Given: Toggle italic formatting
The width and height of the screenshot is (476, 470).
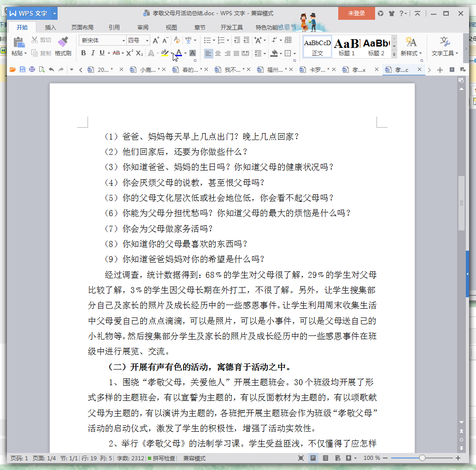Looking at the screenshot, I should click(93, 53).
